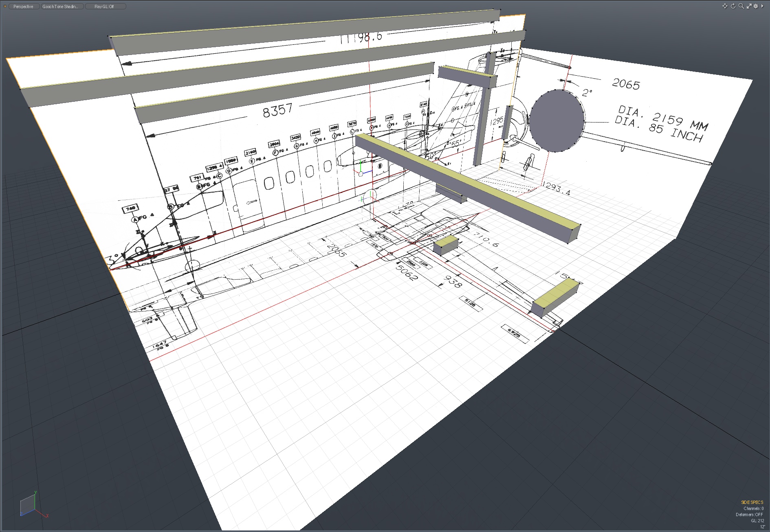The height and width of the screenshot is (532, 770).
Task: Click the zoom magnifier icon
Action: (741, 6)
